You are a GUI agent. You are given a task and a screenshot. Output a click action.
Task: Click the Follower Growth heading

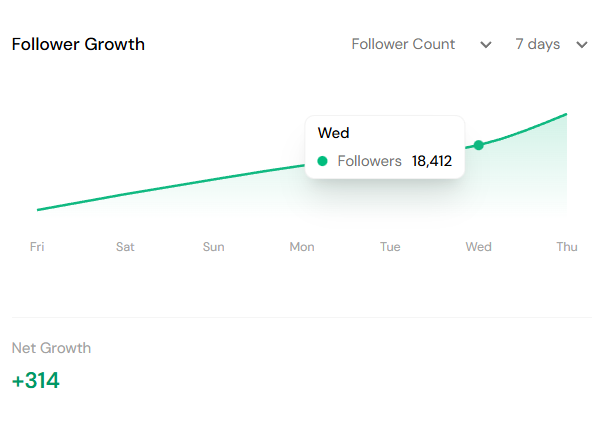coord(78,44)
